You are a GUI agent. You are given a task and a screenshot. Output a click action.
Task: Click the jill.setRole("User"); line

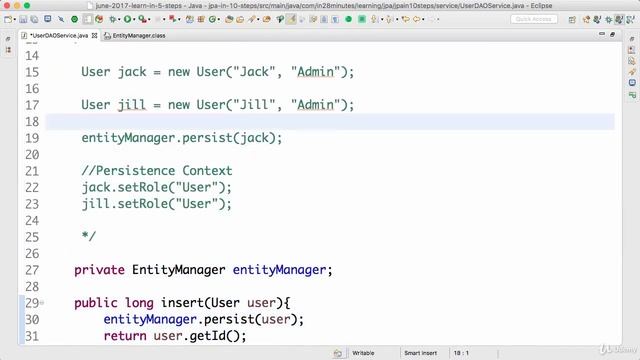pos(156,204)
